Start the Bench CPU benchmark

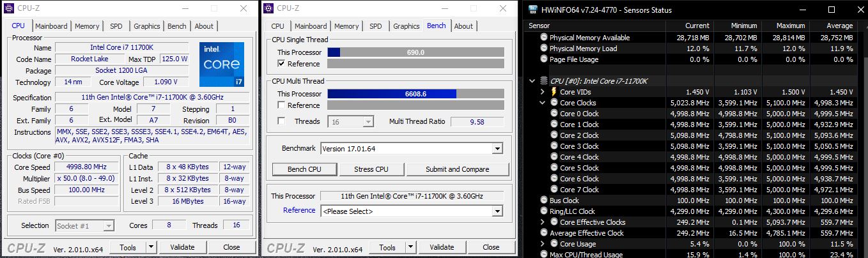click(304, 169)
